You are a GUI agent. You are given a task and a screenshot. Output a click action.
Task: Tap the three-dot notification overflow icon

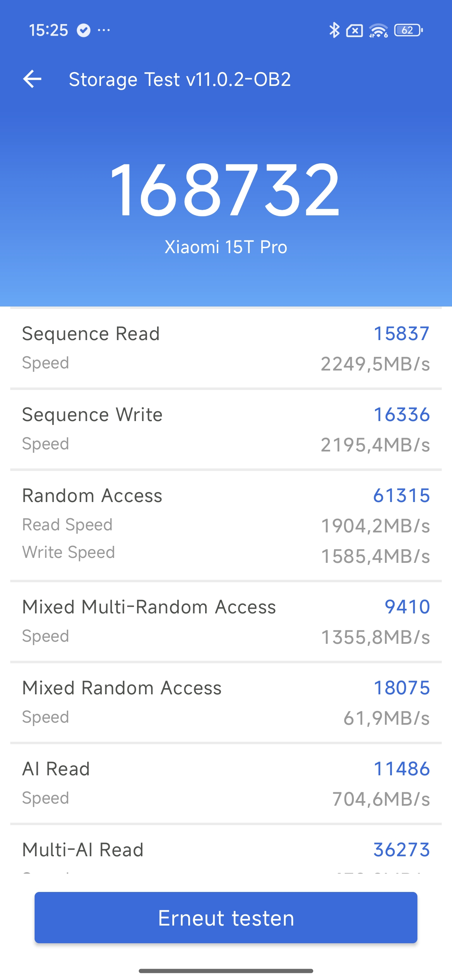click(x=104, y=30)
